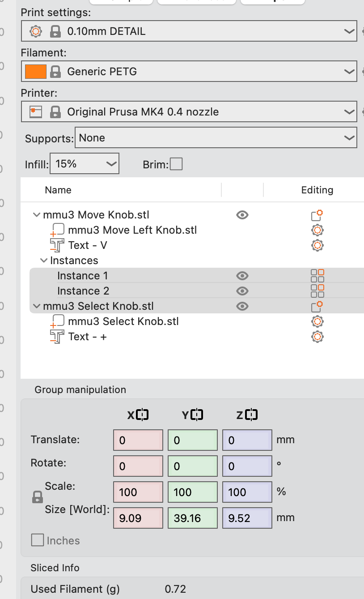Image resolution: width=364 pixels, height=599 pixels.
Task: Select the Text - V tree item
Action: [87, 245]
